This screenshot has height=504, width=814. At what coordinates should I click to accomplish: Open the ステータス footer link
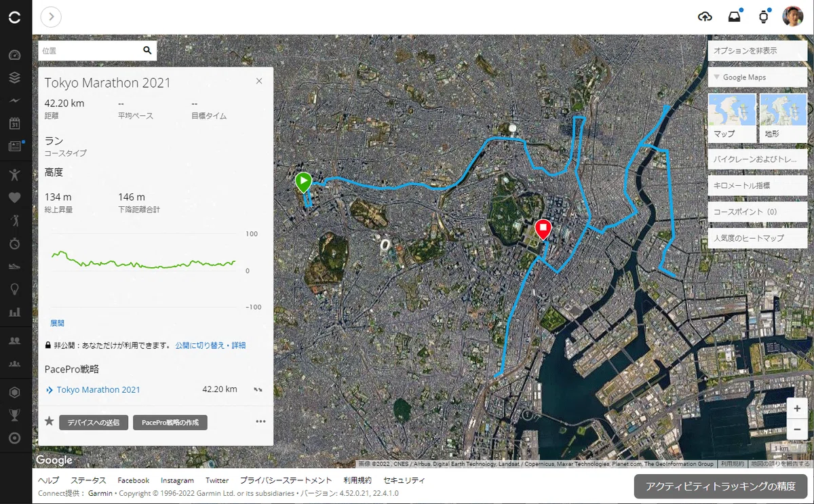tap(88, 480)
